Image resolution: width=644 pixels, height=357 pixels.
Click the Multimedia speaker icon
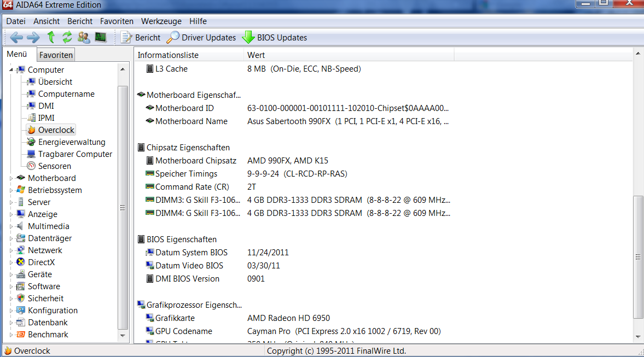click(x=20, y=226)
